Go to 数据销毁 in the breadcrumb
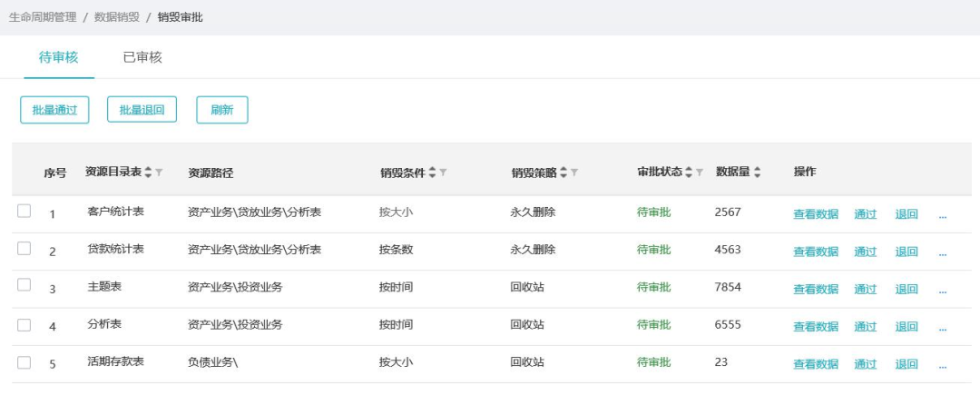Viewport: 980px width, 405px height. tap(117, 17)
